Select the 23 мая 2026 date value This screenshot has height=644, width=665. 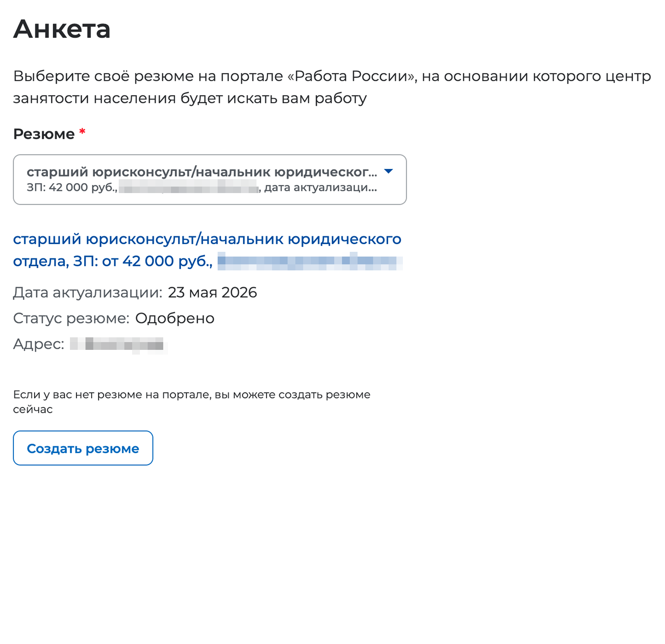tap(212, 292)
